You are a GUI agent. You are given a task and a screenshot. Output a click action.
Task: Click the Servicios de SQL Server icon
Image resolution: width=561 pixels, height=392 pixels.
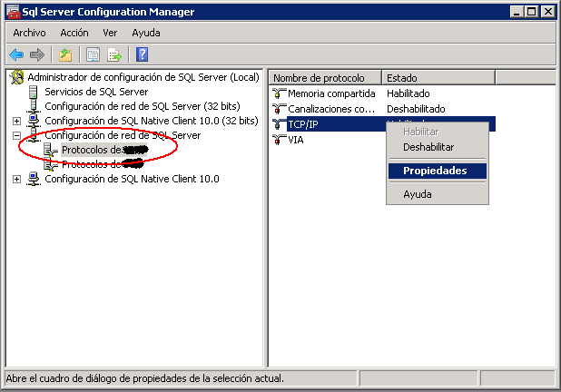coord(33,92)
